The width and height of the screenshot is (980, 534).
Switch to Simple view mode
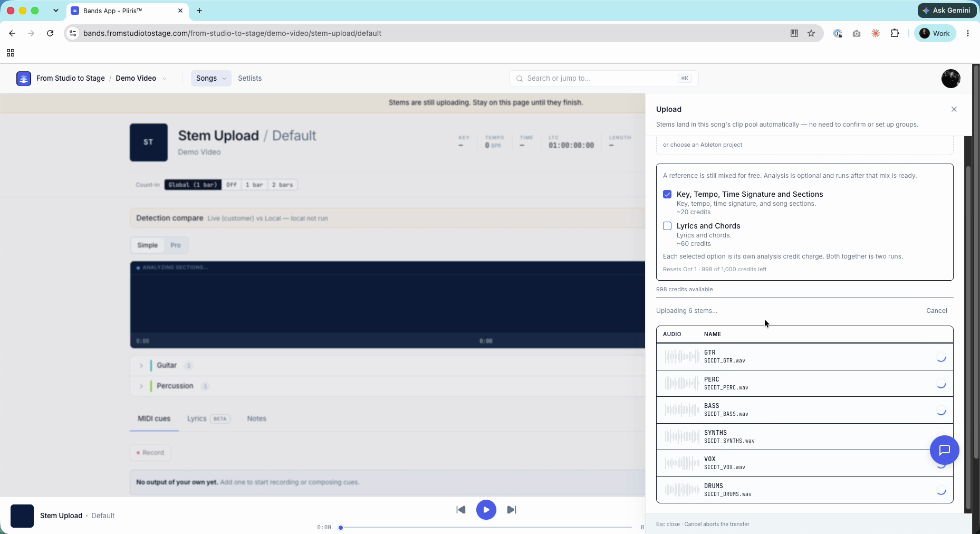pyautogui.click(x=148, y=245)
